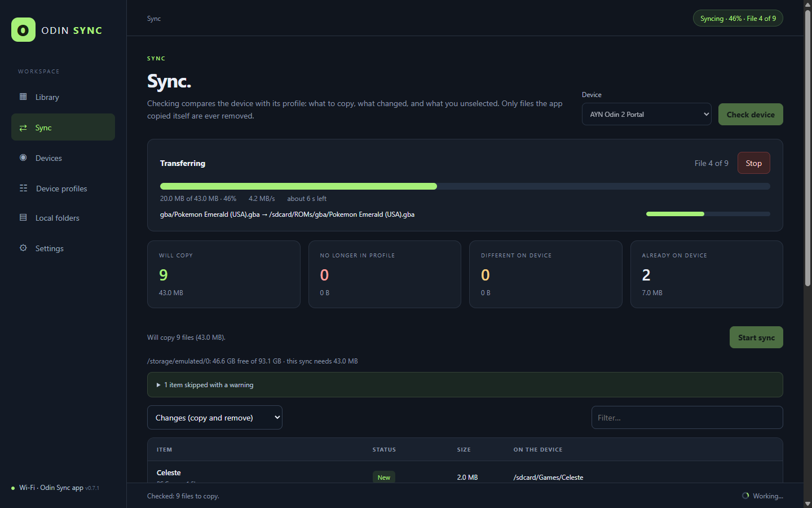Click the Start sync button
812x508 pixels.
pyautogui.click(x=756, y=338)
